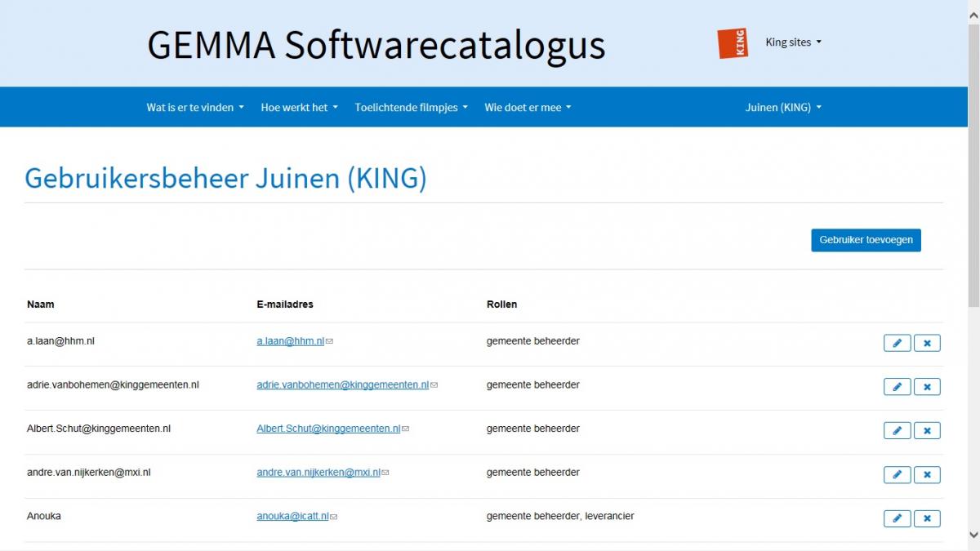Click the orange KING logo
Viewport: 980px width, 551px height.
point(733,42)
